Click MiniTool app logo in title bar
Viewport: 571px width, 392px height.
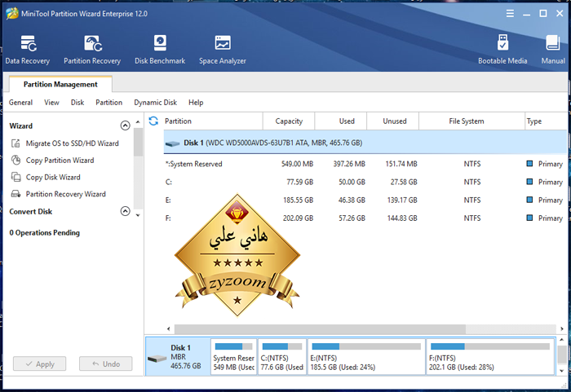click(x=12, y=14)
